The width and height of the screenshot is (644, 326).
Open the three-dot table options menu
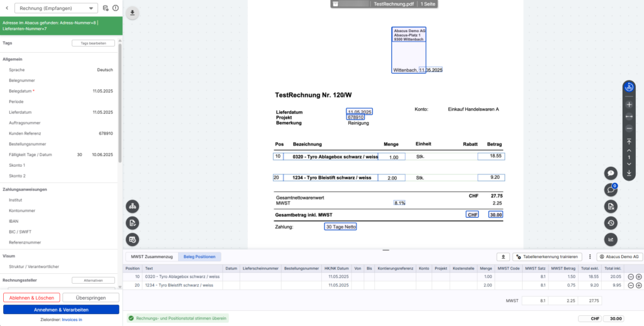click(589, 257)
